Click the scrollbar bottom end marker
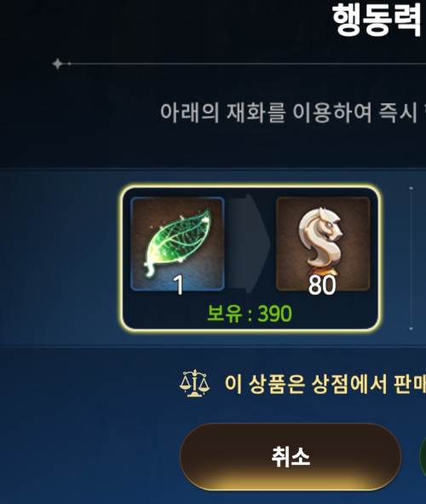 [x=412, y=328]
